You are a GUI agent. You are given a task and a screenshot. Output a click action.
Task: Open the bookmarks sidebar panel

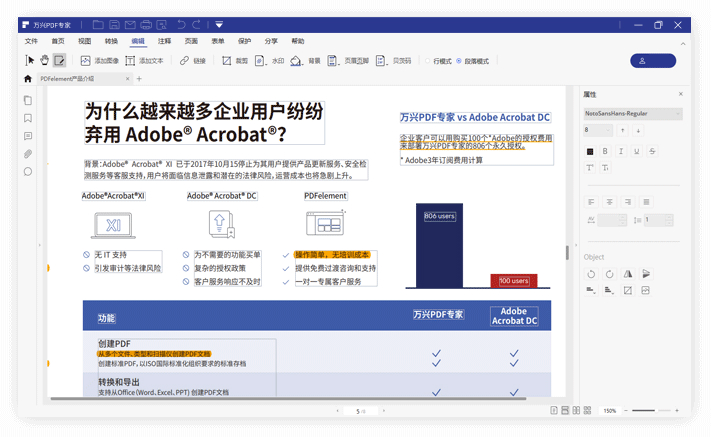click(x=28, y=118)
